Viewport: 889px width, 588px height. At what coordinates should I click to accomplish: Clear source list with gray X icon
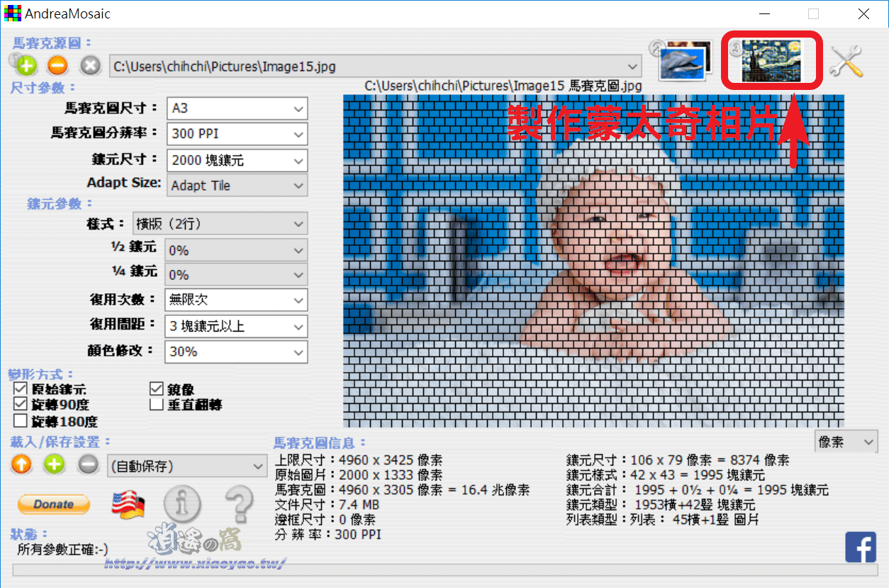(x=89, y=67)
